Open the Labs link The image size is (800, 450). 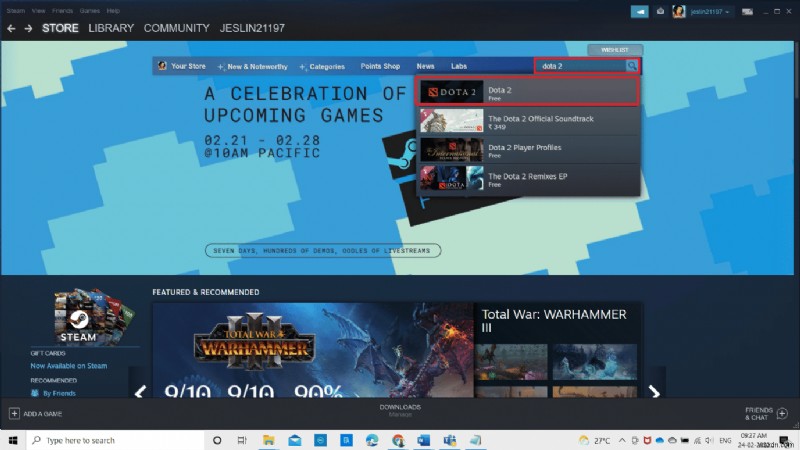[x=459, y=66]
